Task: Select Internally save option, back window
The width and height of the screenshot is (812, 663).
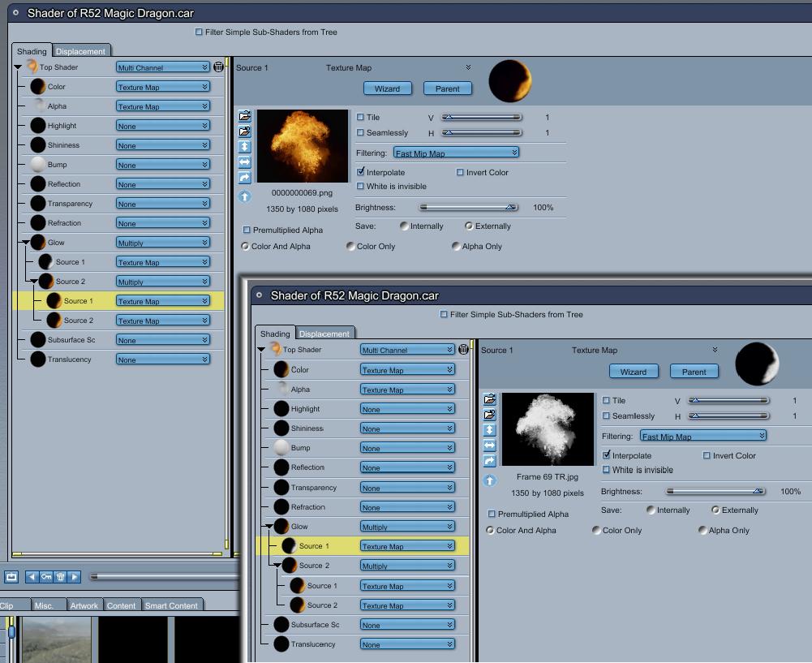Action: (404, 226)
